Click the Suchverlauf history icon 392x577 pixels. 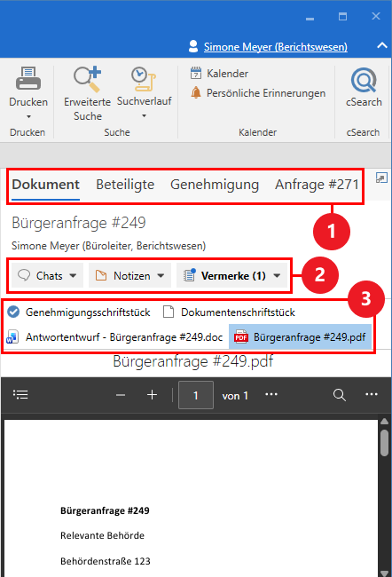(144, 79)
